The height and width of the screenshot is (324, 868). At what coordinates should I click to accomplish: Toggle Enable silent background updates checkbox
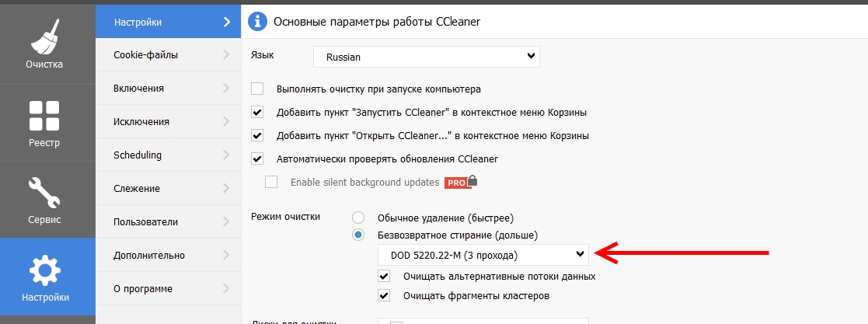point(271,182)
